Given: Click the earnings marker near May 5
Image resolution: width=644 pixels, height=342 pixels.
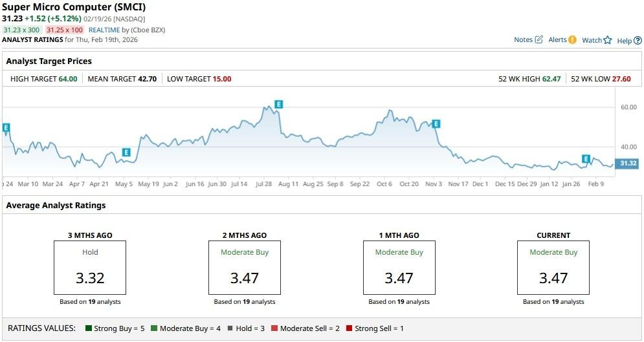Looking at the screenshot, I should (126, 153).
